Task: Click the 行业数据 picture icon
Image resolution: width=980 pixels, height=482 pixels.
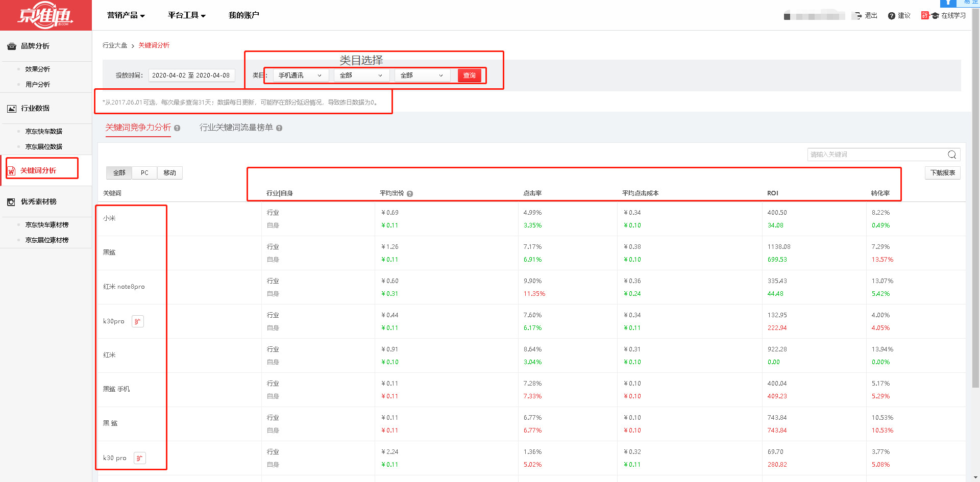Action: pyautogui.click(x=12, y=109)
